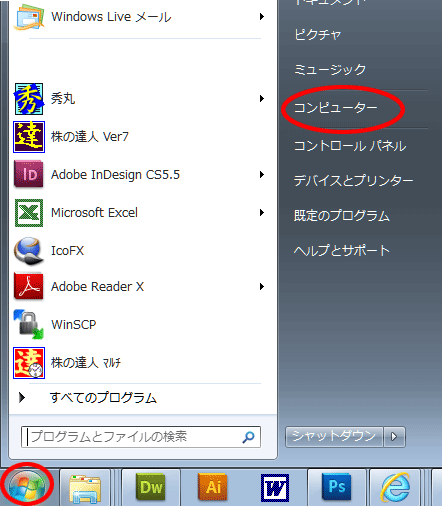Image resolution: width=442 pixels, height=506 pixels.
Task: Open ピクチャ folder
Action: 318,34
